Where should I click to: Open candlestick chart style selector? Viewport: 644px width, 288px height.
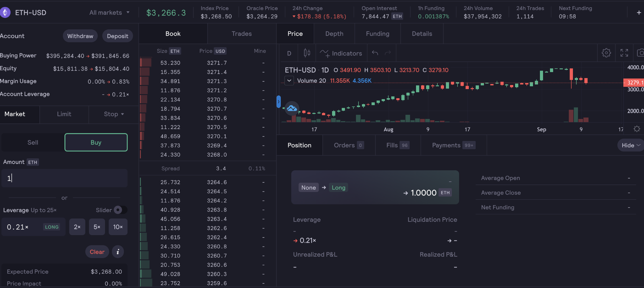coord(307,53)
